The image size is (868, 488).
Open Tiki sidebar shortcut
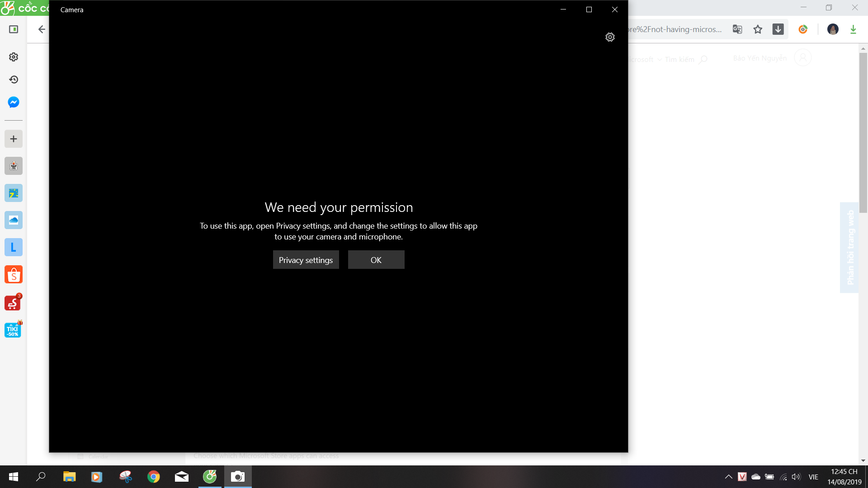tap(13, 330)
